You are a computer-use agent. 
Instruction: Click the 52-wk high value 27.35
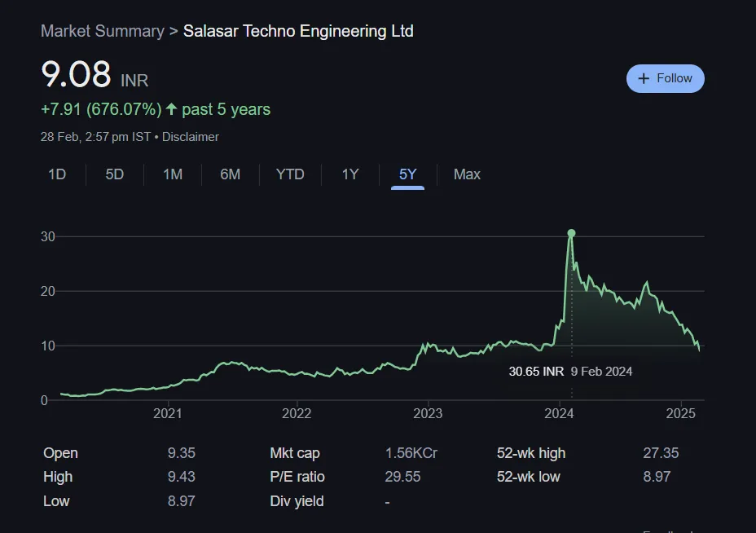click(x=661, y=453)
